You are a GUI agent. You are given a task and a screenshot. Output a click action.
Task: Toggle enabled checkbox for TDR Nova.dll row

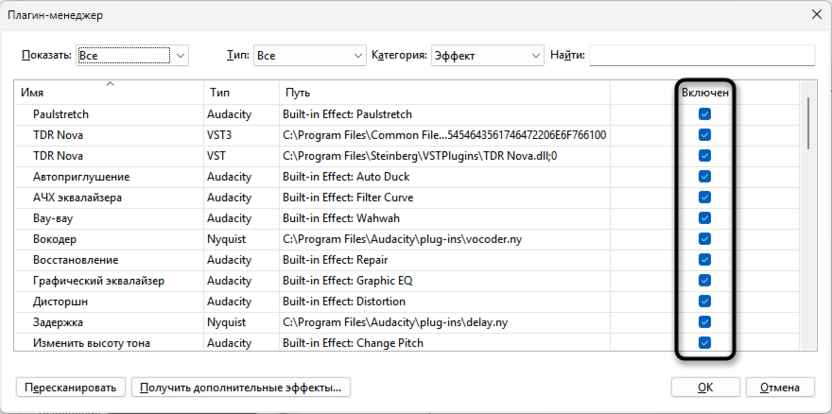coord(704,156)
